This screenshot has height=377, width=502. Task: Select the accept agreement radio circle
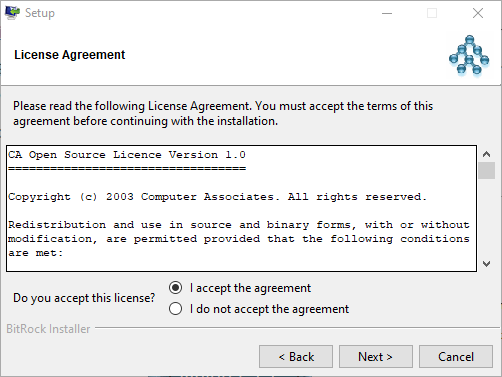coord(175,288)
